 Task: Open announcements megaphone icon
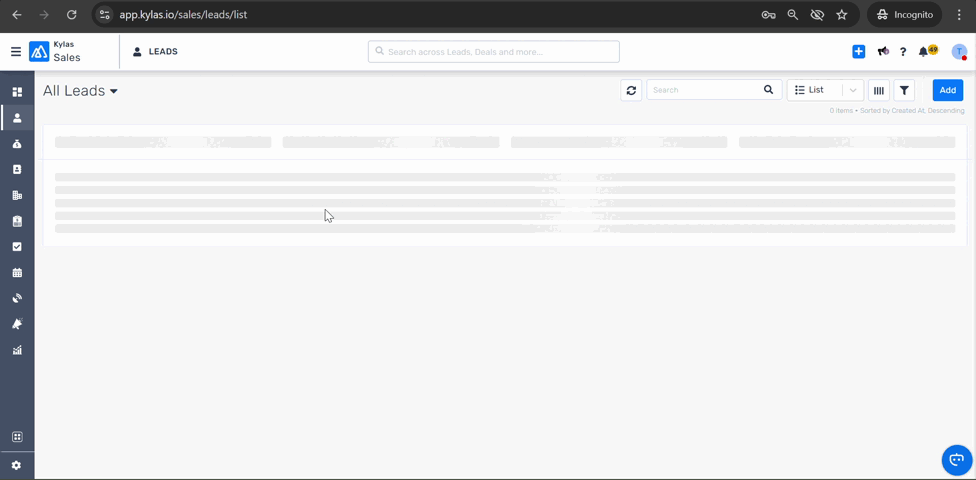coord(883,52)
